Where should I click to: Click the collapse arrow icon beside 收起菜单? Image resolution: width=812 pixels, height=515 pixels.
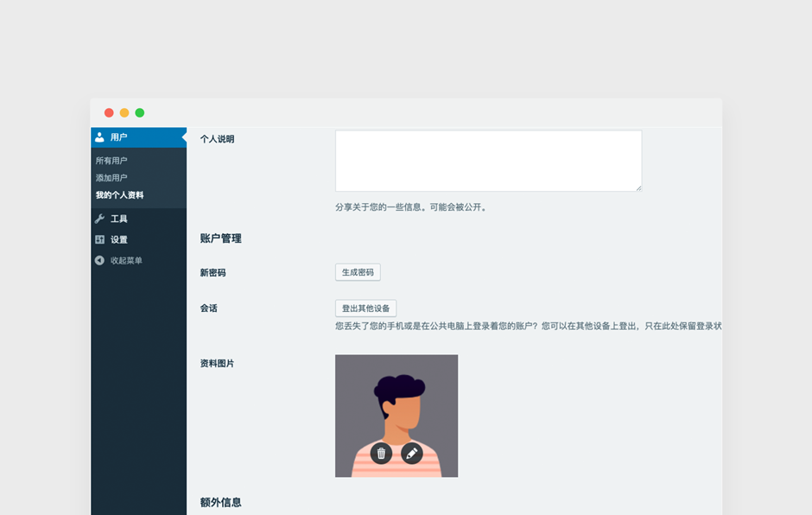[x=99, y=261]
